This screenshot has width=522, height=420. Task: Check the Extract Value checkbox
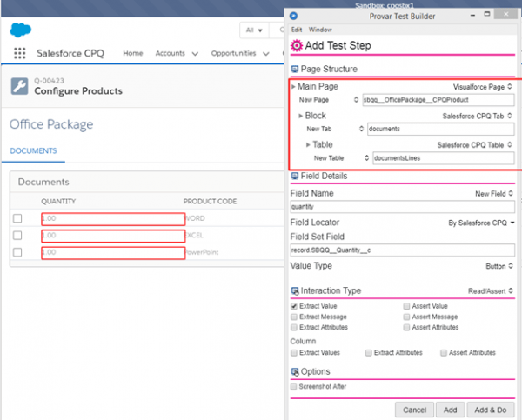294,306
